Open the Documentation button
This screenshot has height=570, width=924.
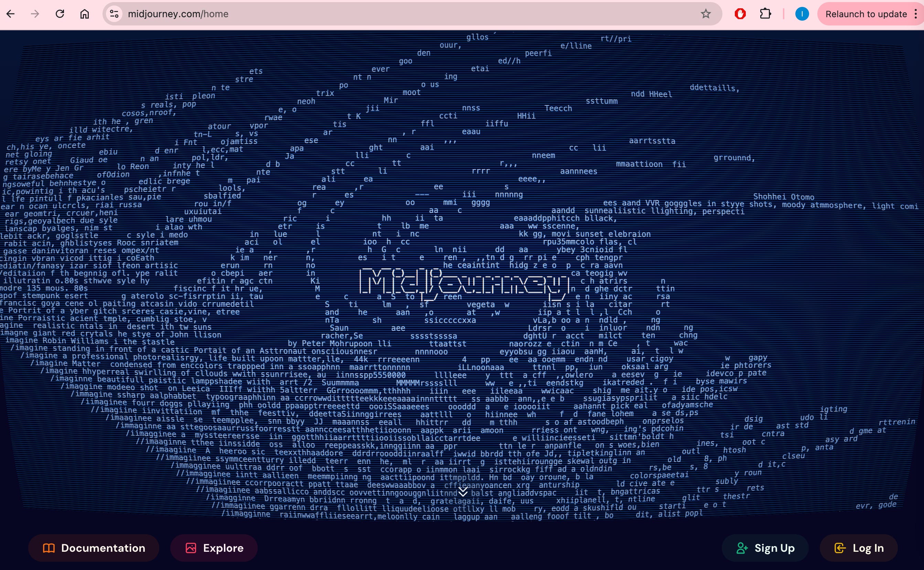point(94,548)
